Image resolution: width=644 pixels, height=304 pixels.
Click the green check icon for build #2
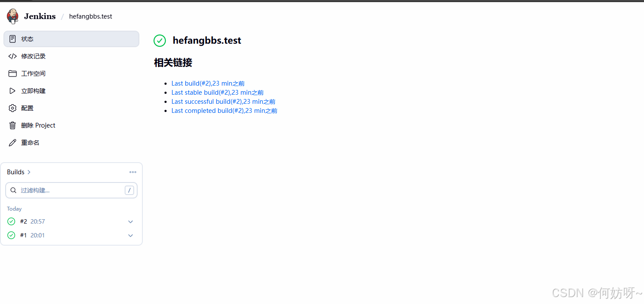[x=11, y=221]
